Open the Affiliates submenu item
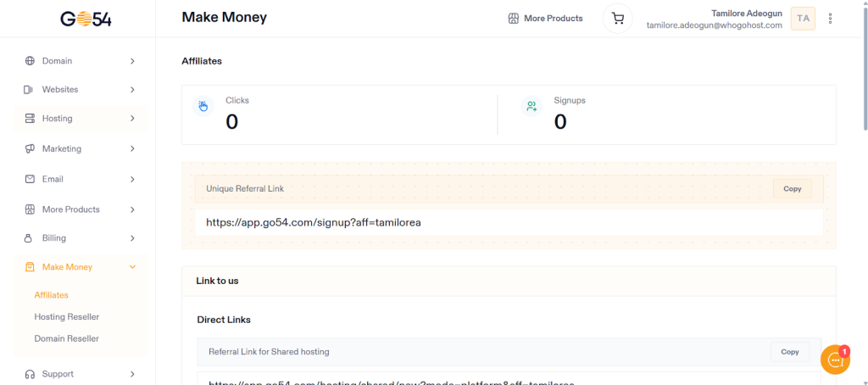The height and width of the screenshot is (385, 868). tap(51, 295)
